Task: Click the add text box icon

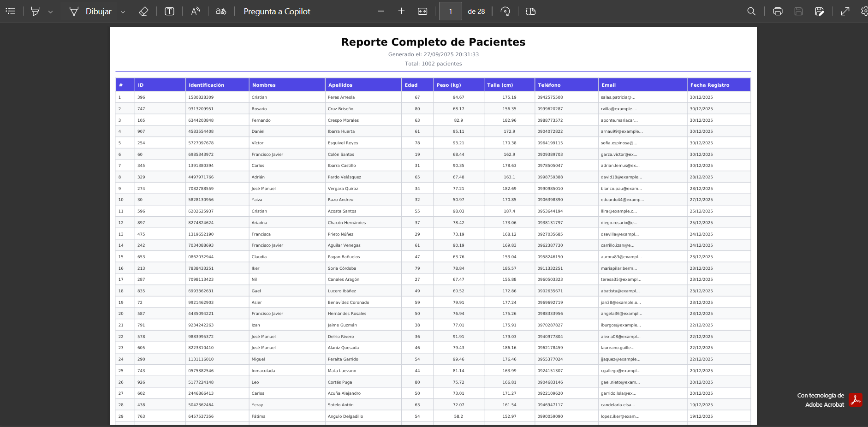Action: click(x=169, y=12)
